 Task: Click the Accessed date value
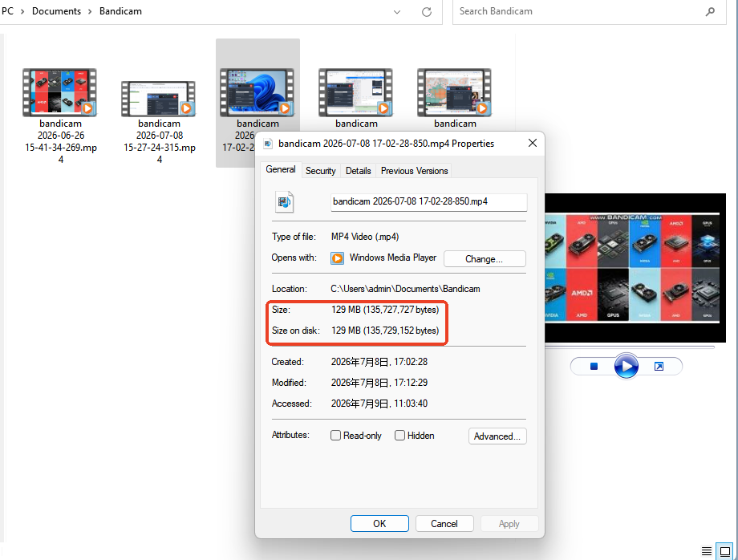point(379,404)
